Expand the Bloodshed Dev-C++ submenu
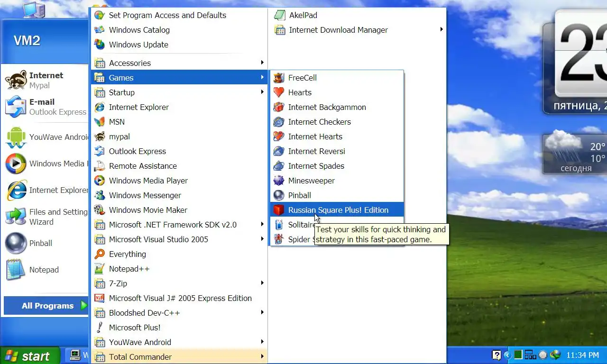The image size is (607, 364). coord(179,313)
